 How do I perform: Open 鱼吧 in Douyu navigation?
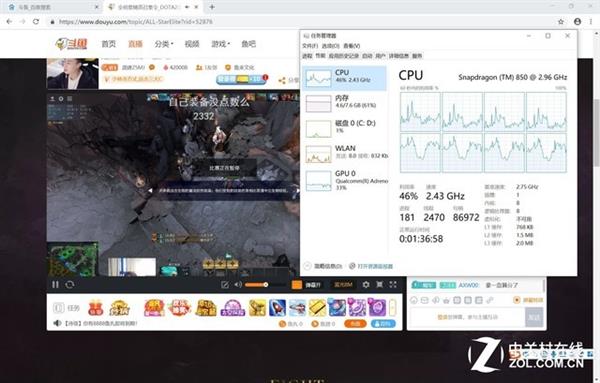(249, 44)
